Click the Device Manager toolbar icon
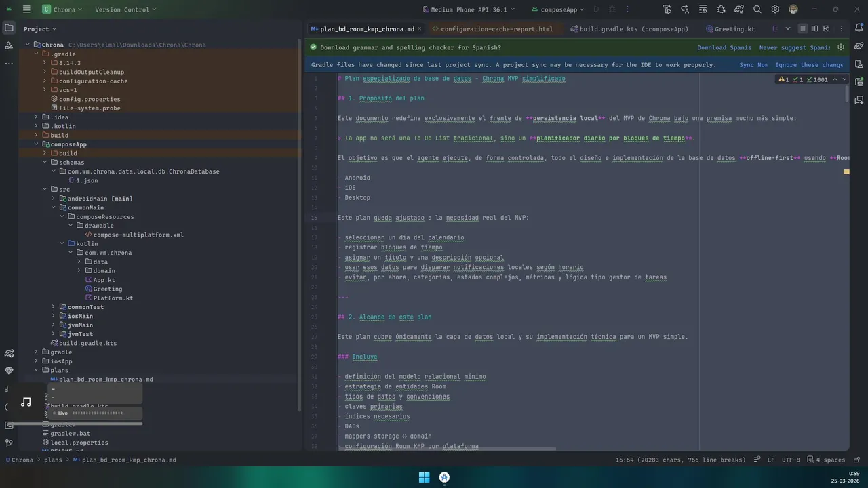 [667, 9]
